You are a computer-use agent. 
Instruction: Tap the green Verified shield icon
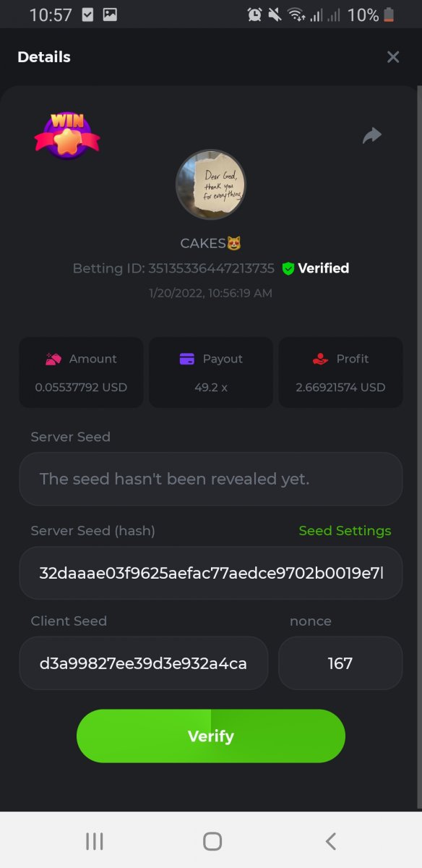click(x=288, y=268)
